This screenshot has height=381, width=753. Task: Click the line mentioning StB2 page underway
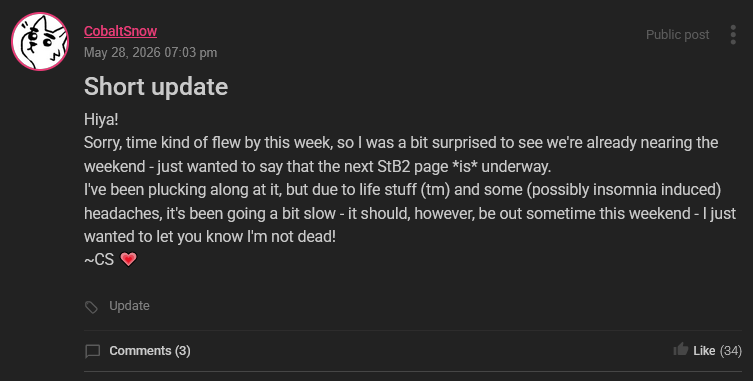317,166
